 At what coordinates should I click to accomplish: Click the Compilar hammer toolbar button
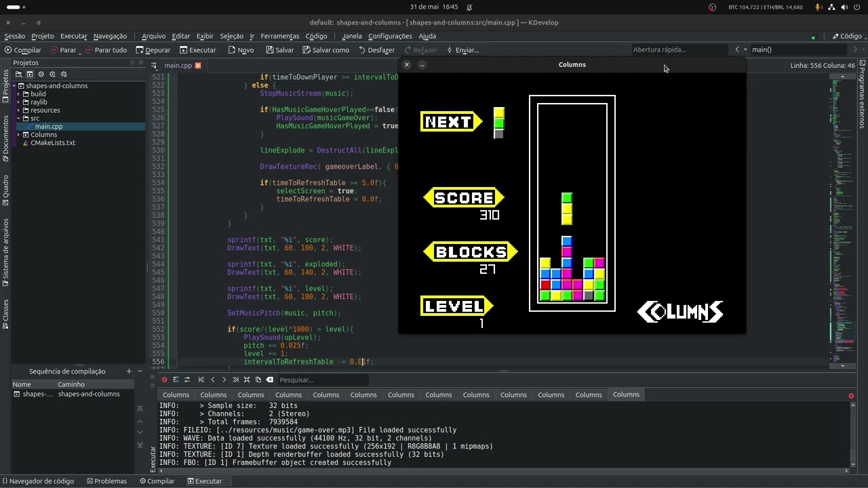pos(22,49)
